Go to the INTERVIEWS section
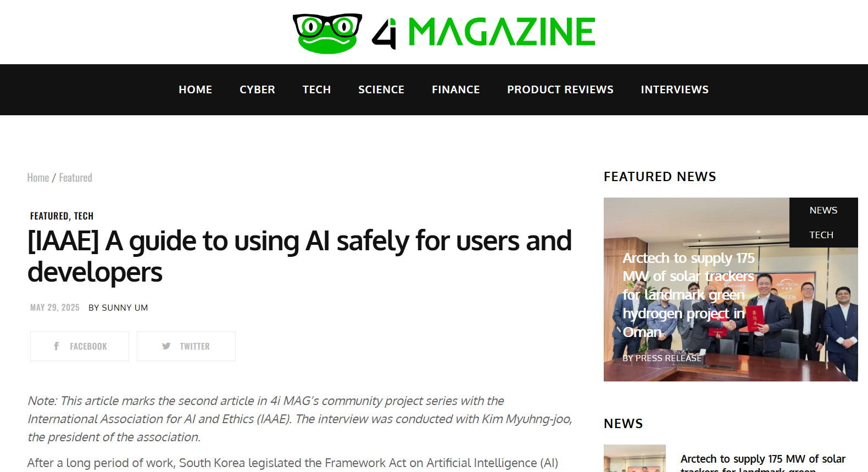Screen dimensions: 868x472 click(x=675, y=89)
